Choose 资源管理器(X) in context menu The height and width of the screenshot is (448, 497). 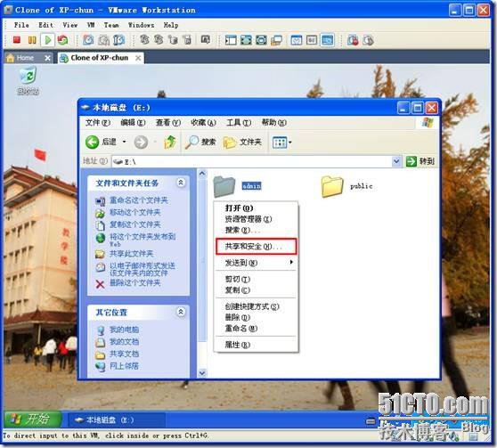click(256, 219)
